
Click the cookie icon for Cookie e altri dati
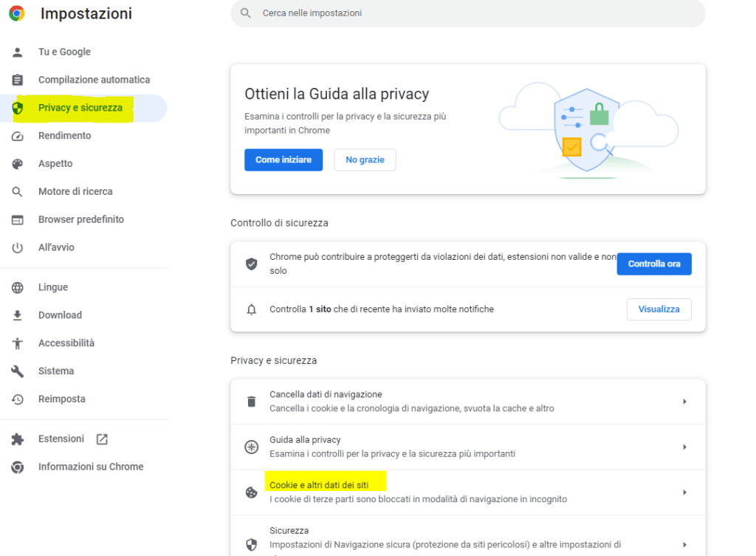pyautogui.click(x=251, y=492)
